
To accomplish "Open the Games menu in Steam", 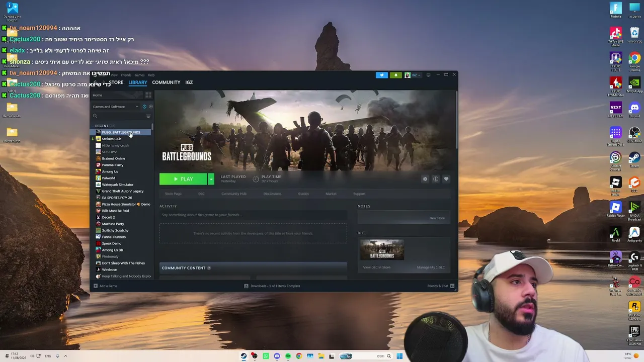I will pyautogui.click(x=139, y=75).
